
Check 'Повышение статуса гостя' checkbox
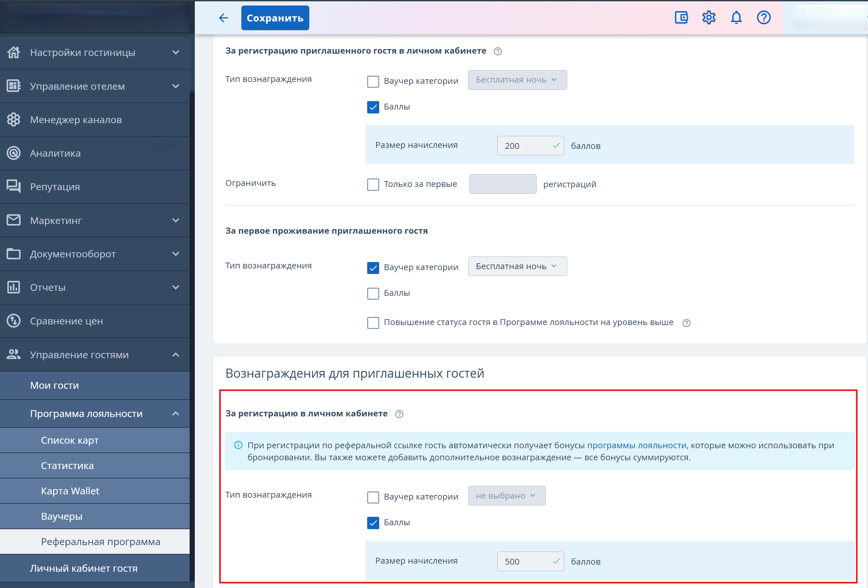coord(373,322)
